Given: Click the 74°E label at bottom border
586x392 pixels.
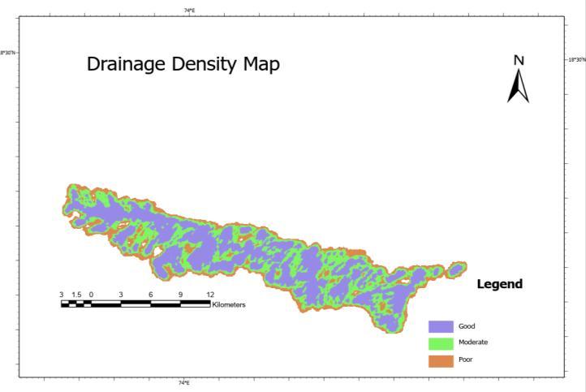Looking at the screenshot, I should pyautogui.click(x=183, y=383).
